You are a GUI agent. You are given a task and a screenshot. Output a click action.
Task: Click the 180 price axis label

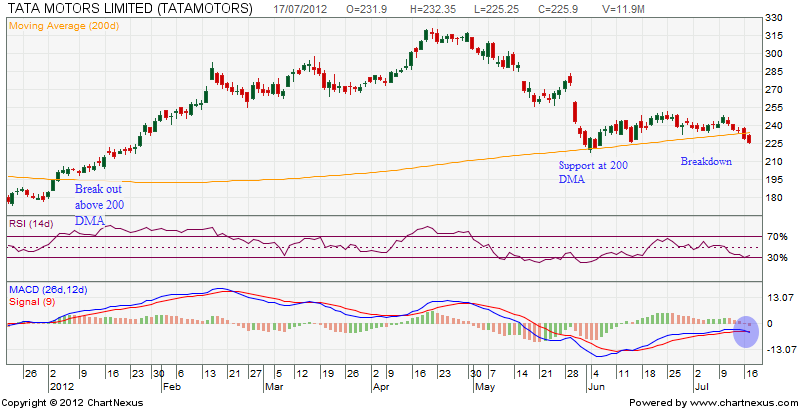[774, 198]
